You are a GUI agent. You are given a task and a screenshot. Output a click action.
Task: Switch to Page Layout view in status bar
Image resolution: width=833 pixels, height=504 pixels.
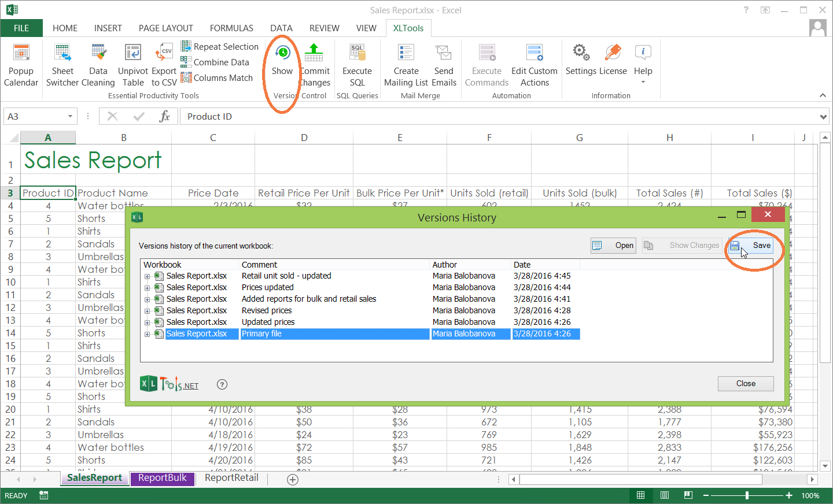click(x=665, y=495)
